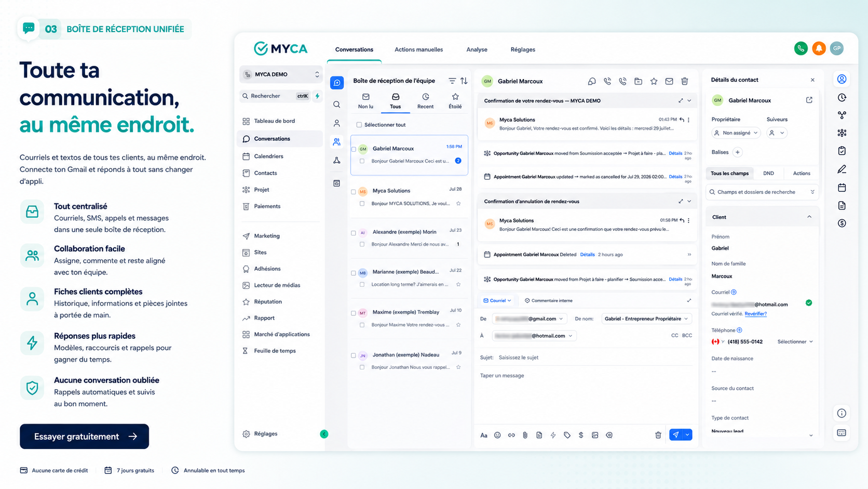The width and height of the screenshot is (868, 489).
Task: Open the Suiveurs followers dropdown
Action: coord(777,133)
